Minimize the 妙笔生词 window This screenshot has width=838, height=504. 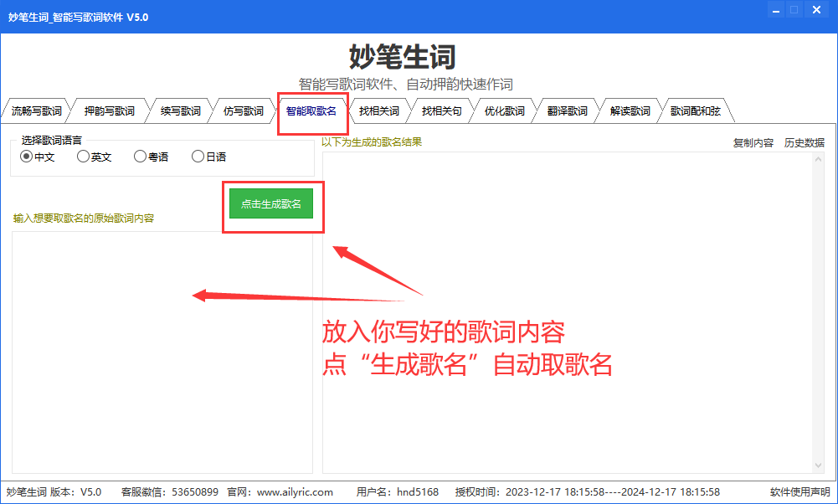pyautogui.click(x=776, y=10)
